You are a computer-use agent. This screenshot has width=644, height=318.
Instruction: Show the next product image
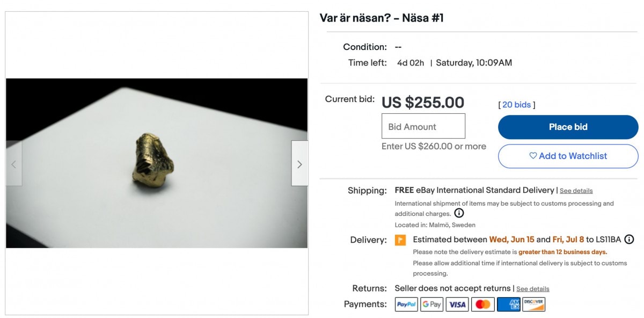(x=299, y=164)
